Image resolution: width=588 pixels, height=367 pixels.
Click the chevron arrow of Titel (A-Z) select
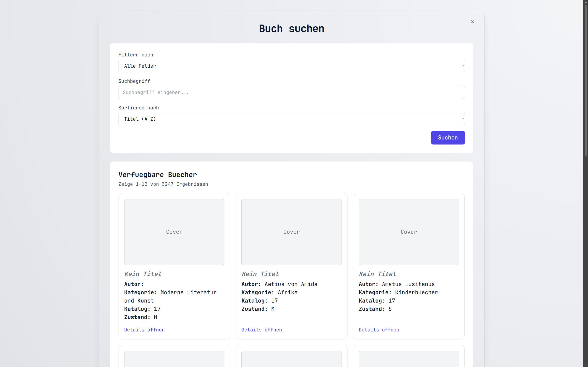462,119
